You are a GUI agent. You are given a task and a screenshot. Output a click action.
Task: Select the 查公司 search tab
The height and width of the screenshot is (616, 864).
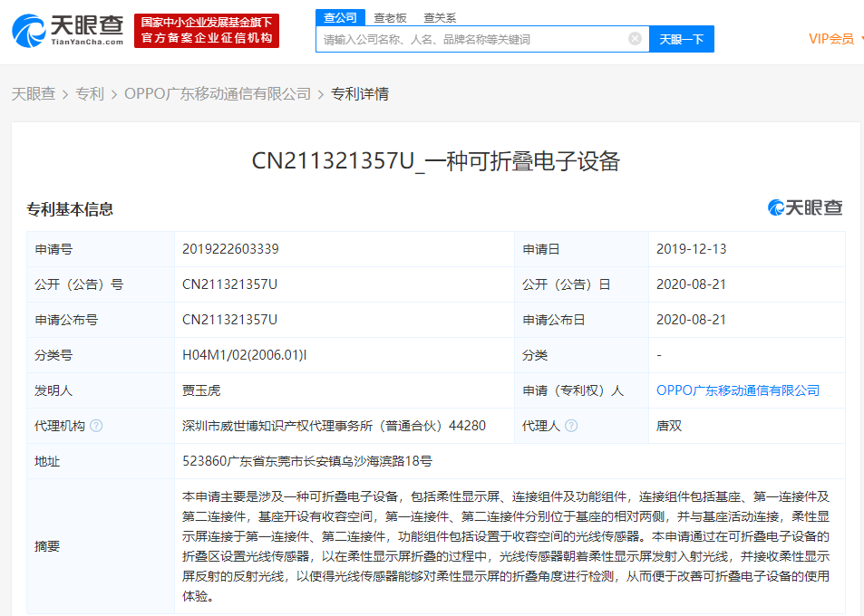[341, 17]
